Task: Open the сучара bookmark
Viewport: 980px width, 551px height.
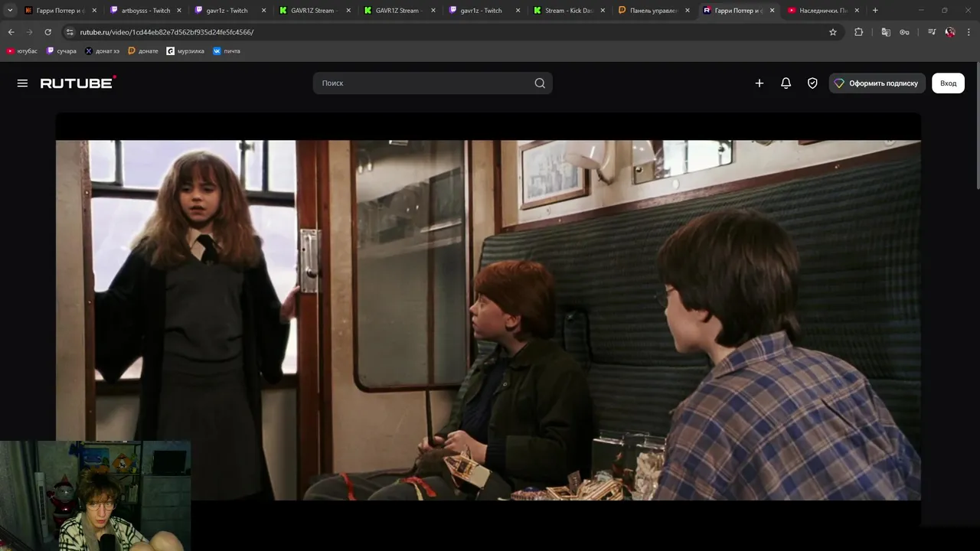Action: [62, 51]
